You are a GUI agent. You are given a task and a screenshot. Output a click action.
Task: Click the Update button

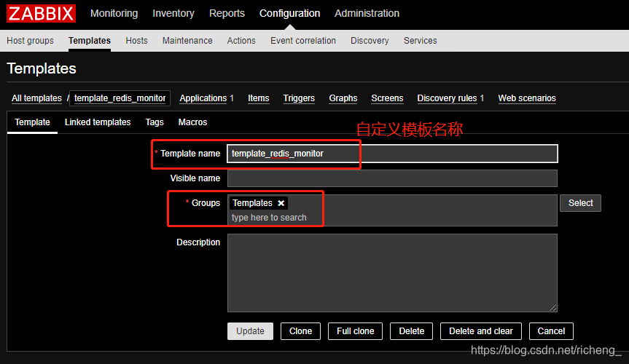click(250, 331)
